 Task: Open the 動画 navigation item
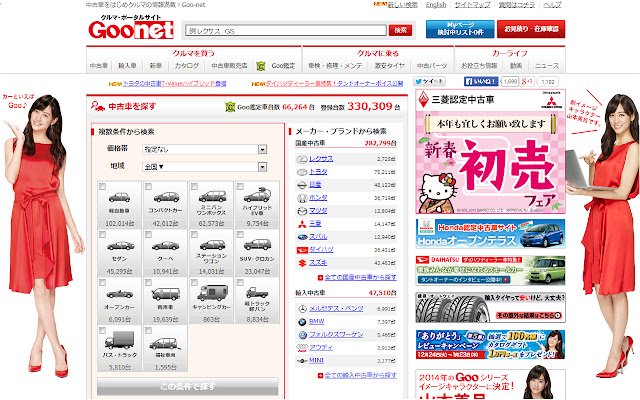point(516,66)
